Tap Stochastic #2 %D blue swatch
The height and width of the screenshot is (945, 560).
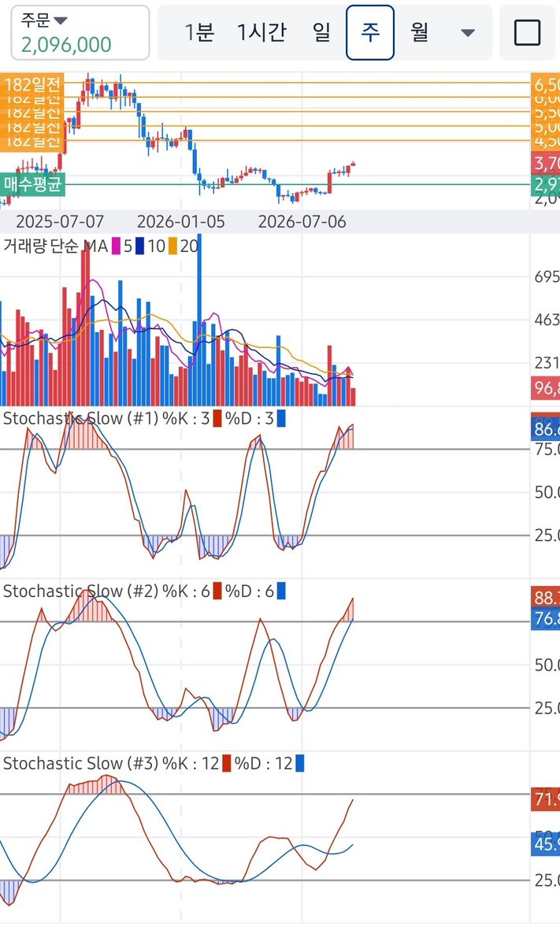281,591
